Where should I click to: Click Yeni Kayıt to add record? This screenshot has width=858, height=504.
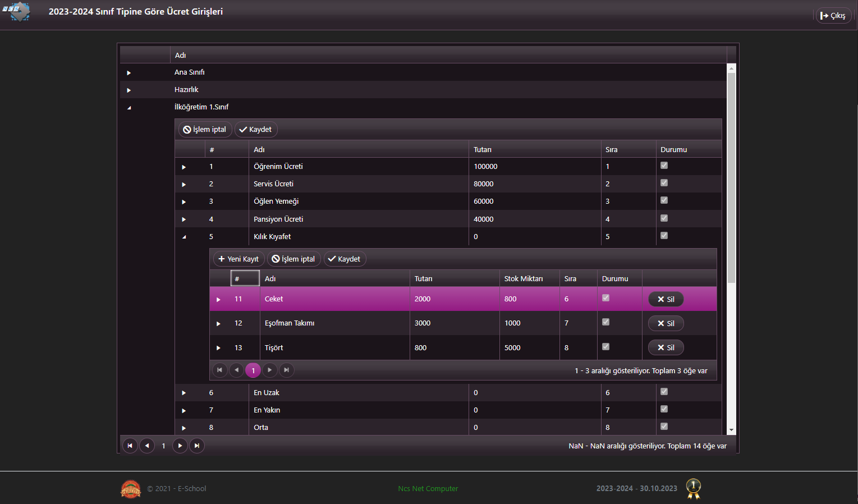[238, 259]
